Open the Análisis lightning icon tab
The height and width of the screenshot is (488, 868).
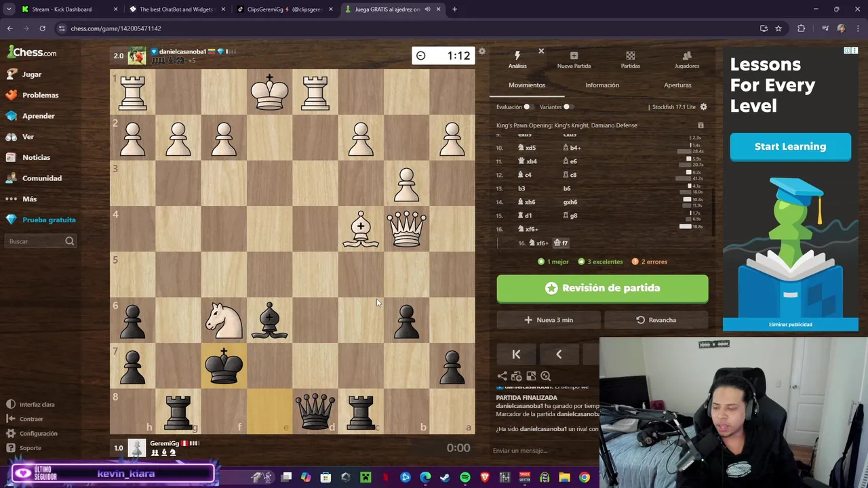517,60
